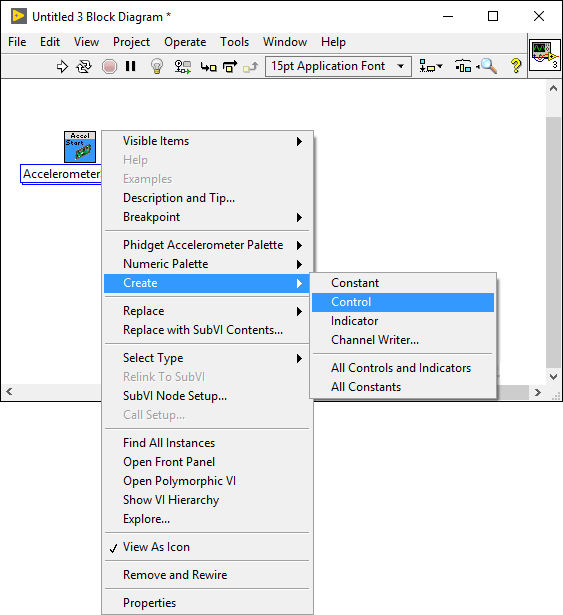Open the Align Objects dropdown
Image resolution: width=563 pixels, height=615 pixels.
click(430, 66)
